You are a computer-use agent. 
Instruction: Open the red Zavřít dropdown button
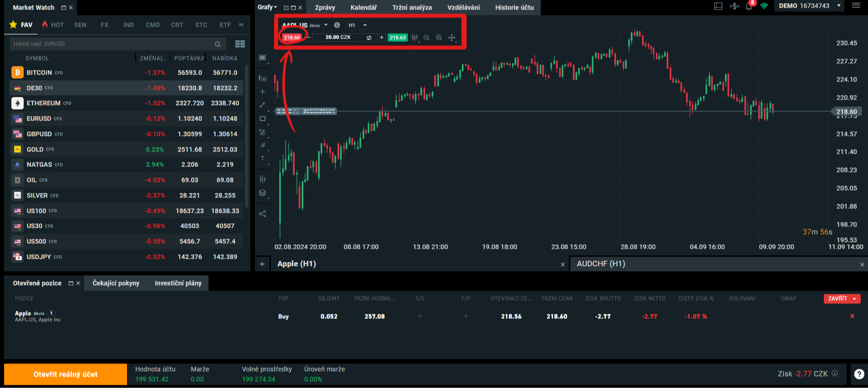point(842,298)
